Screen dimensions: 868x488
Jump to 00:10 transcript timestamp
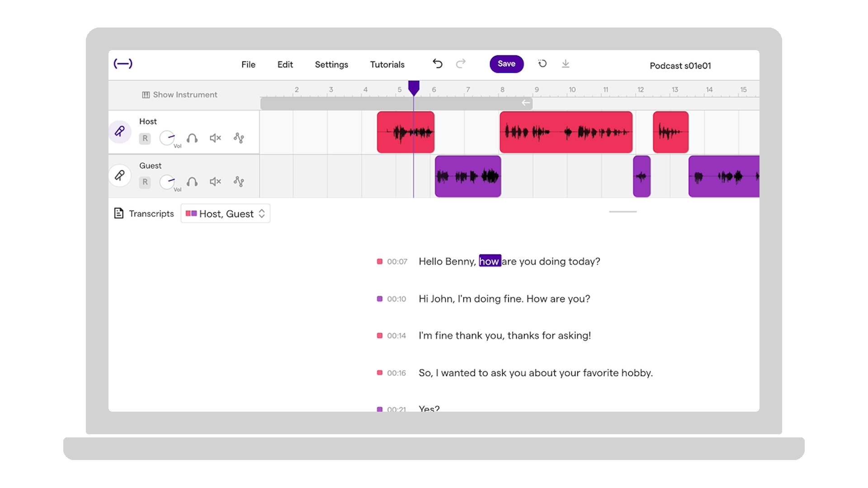396,299
